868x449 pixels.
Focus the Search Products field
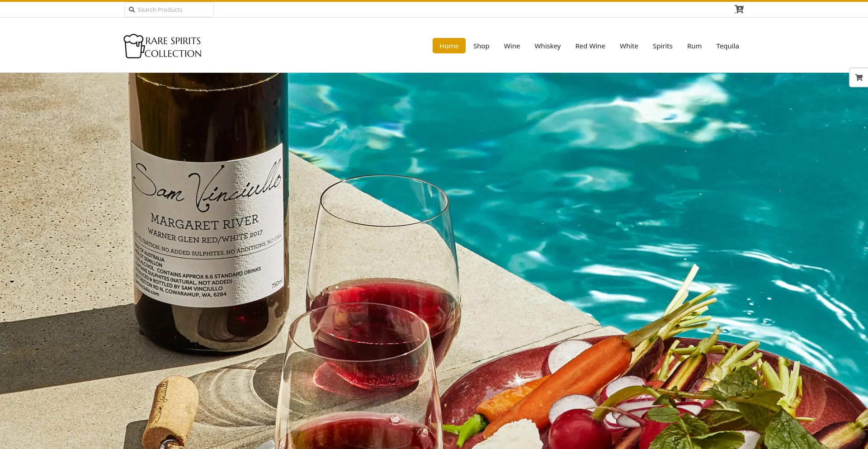pyautogui.click(x=169, y=9)
